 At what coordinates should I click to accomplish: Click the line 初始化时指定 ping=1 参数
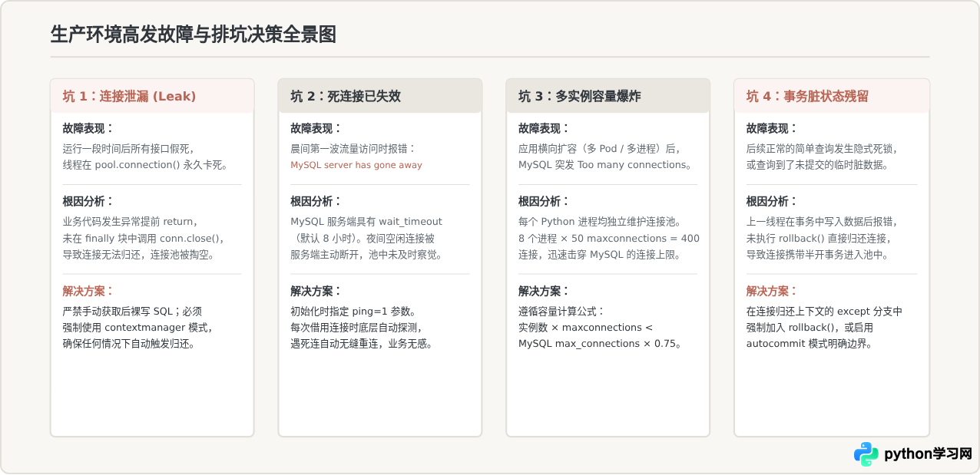(355, 311)
